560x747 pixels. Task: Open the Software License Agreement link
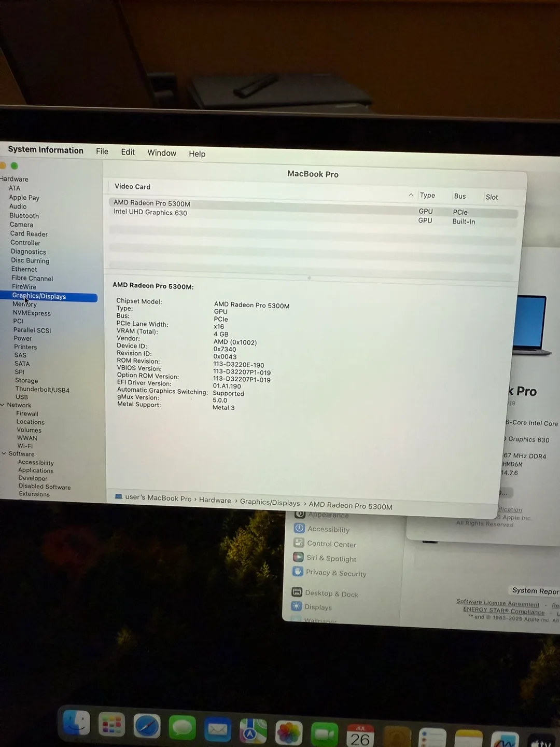click(497, 603)
